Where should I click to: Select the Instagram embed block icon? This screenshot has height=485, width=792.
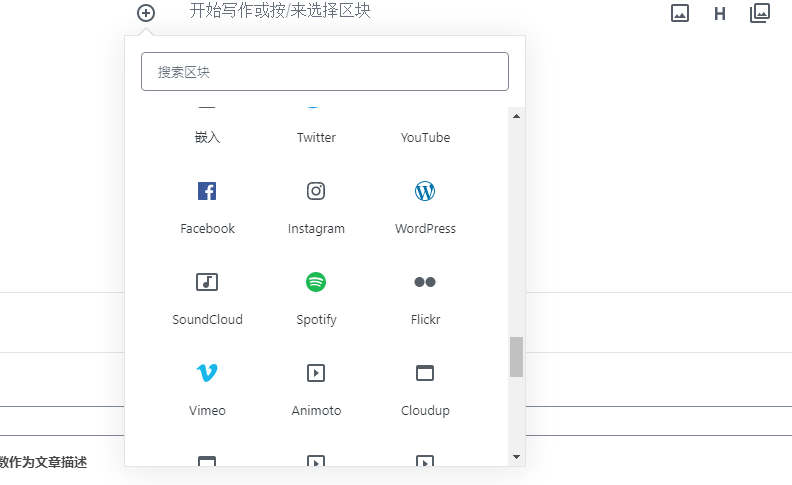click(x=316, y=191)
